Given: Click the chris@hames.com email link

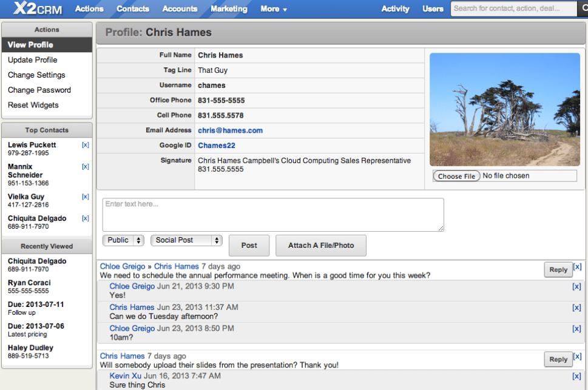Looking at the screenshot, I should tap(230, 130).
